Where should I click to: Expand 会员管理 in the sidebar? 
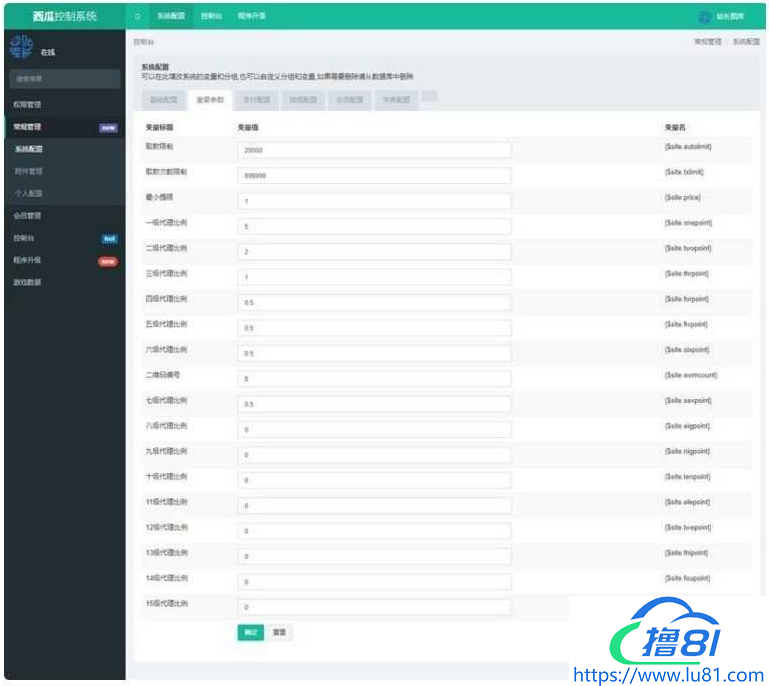click(x=28, y=215)
